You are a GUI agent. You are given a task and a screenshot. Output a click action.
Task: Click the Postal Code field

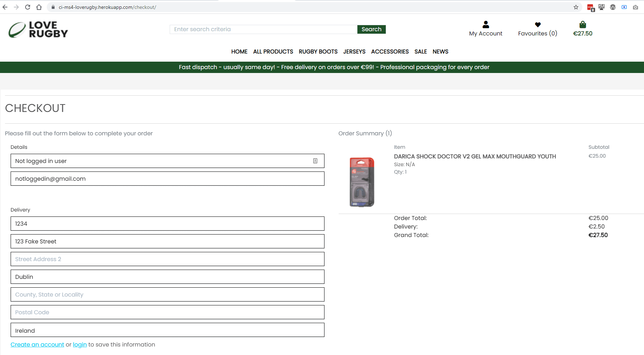click(x=168, y=312)
